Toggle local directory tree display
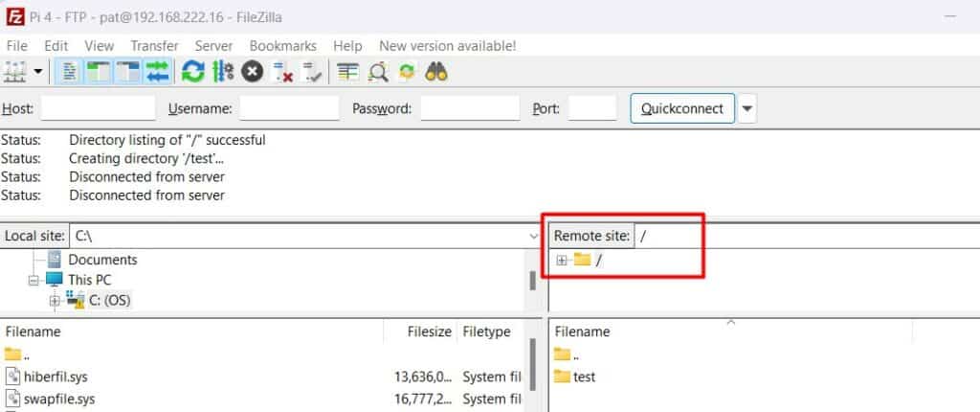This screenshot has height=412, width=980. coord(99,72)
